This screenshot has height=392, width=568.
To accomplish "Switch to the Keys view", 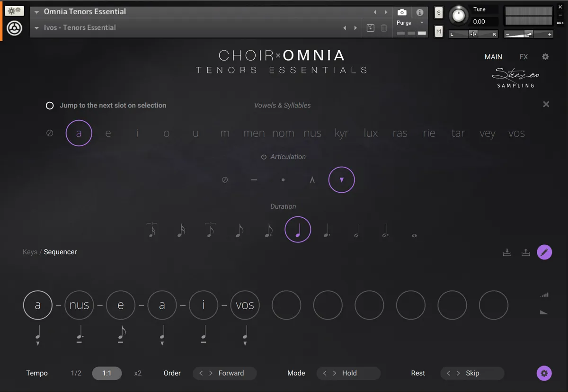I will tap(30, 252).
